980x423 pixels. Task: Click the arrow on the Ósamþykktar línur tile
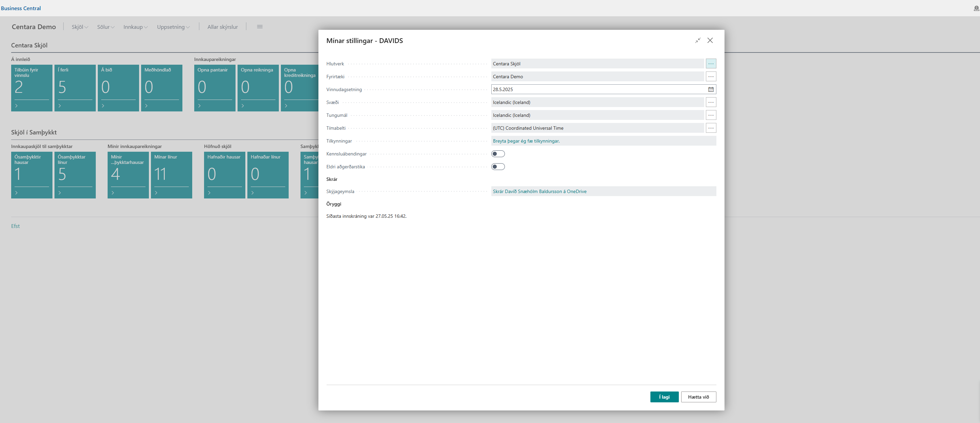pos(60,193)
